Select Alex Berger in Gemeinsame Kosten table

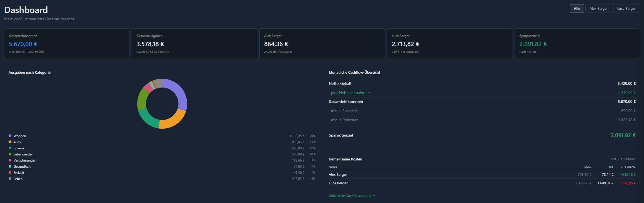pos(338,175)
